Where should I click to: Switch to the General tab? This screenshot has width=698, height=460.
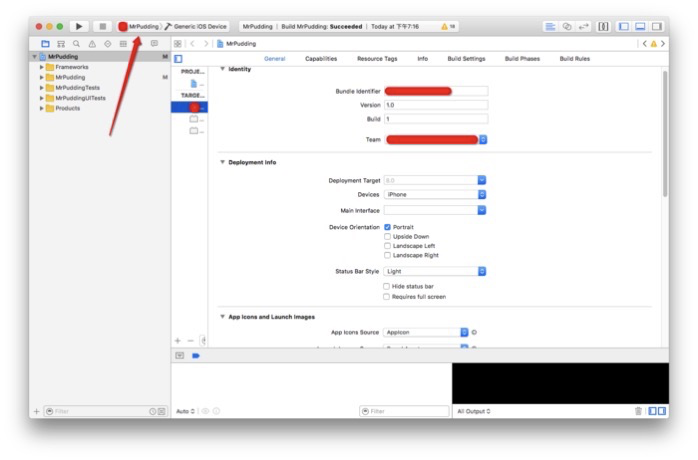click(x=275, y=59)
